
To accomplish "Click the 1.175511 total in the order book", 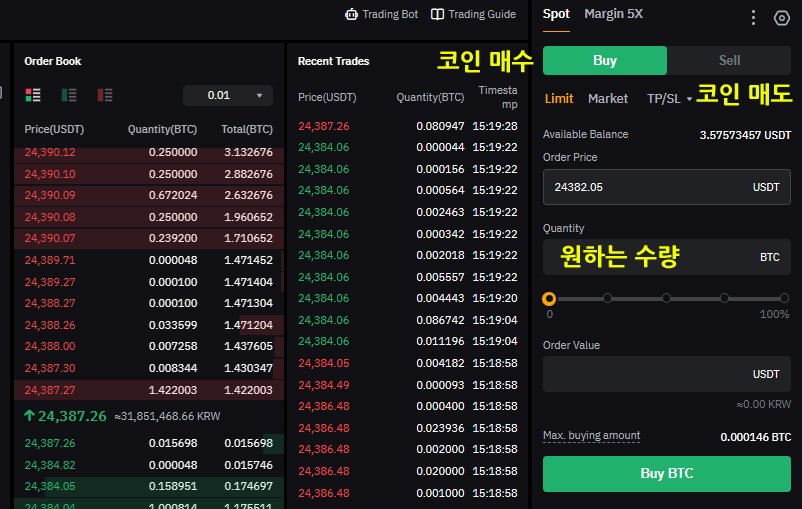I will click(x=249, y=506).
